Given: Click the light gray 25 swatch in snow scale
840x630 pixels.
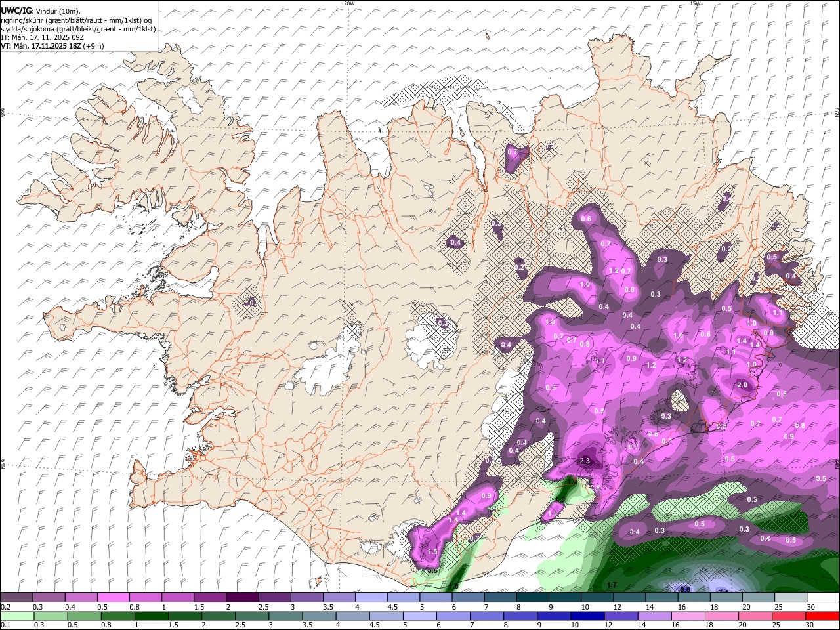Looking at the screenshot, I should tap(791, 597).
